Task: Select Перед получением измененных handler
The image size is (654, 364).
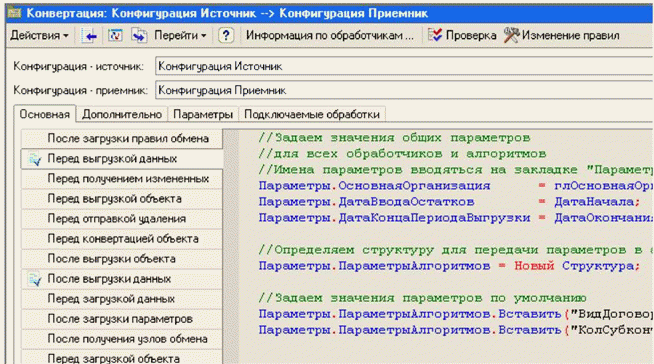Action: coord(122,179)
